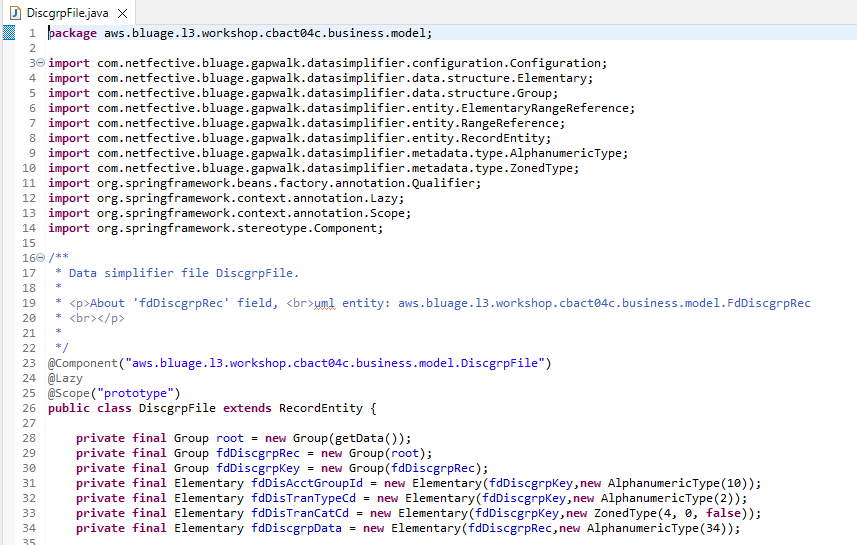Click the blue marker beside line 1

coord(9,33)
